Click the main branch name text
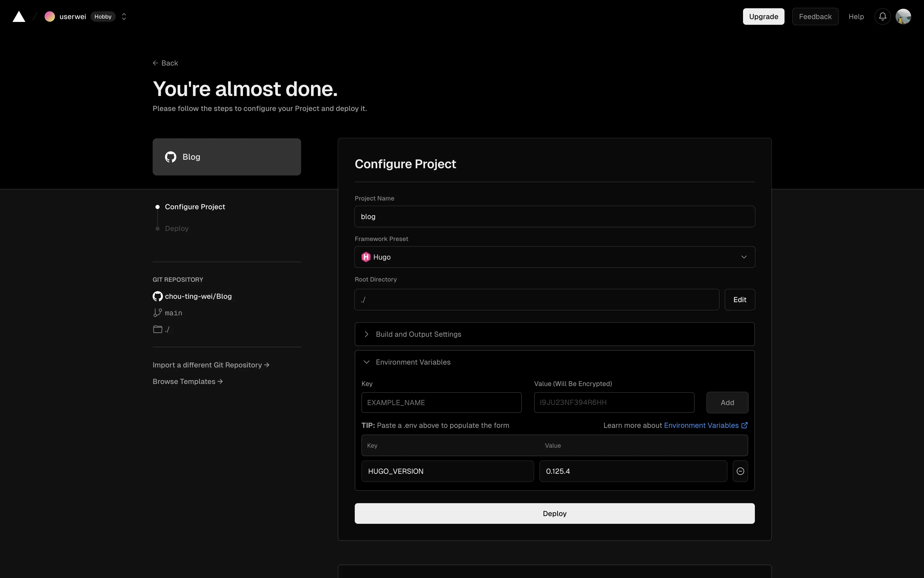 173,313
